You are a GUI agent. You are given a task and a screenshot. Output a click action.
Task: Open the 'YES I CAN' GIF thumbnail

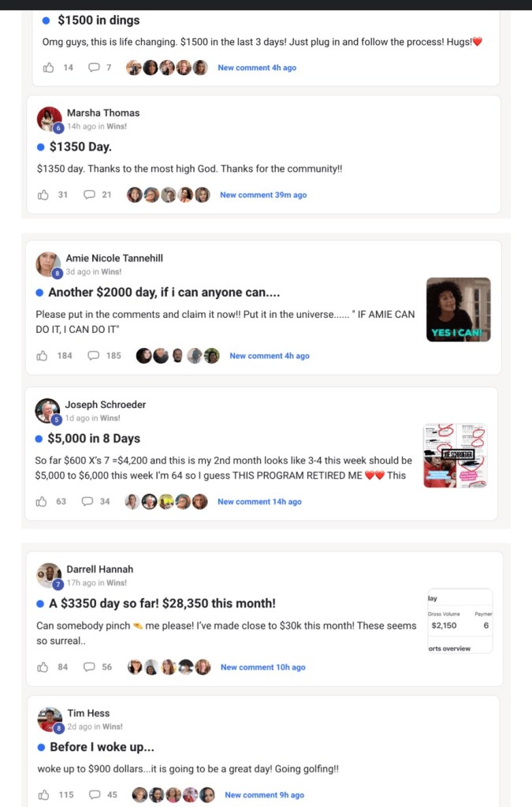point(459,309)
